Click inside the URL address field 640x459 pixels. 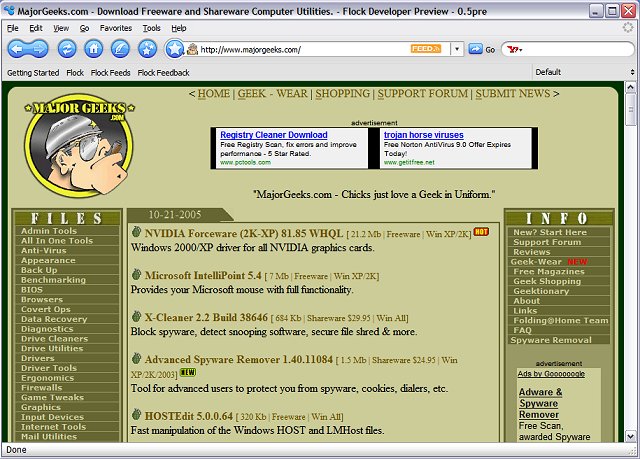click(x=300, y=48)
